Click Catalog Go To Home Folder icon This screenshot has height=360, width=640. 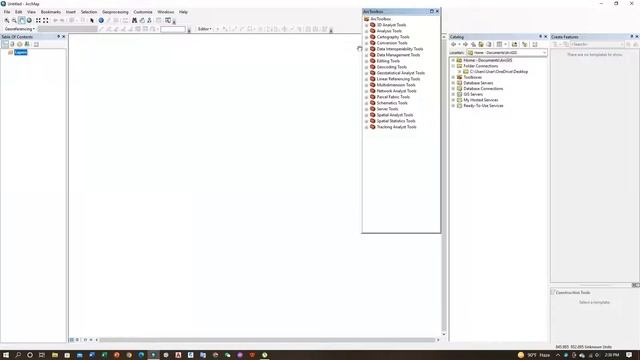[481, 44]
